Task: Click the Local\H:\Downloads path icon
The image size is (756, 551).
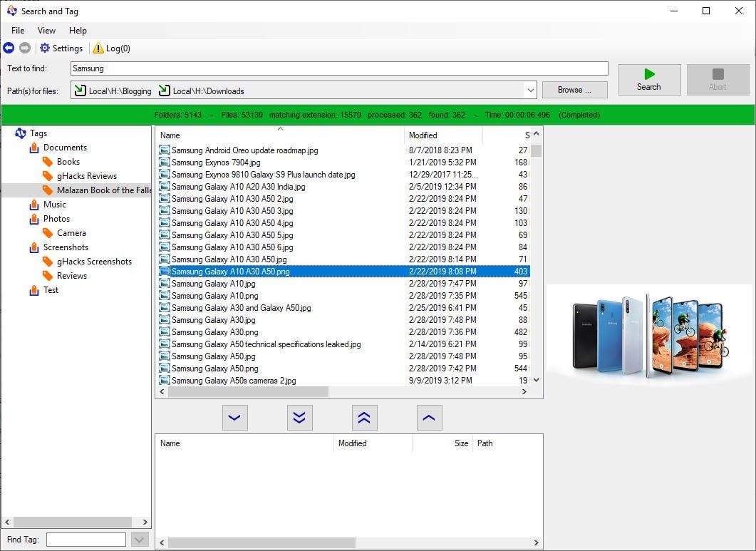Action: click(165, 91)
